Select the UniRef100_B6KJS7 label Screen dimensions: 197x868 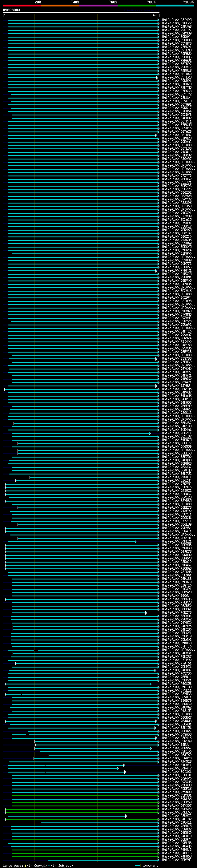pyautogui.click(x=177, y=423)
